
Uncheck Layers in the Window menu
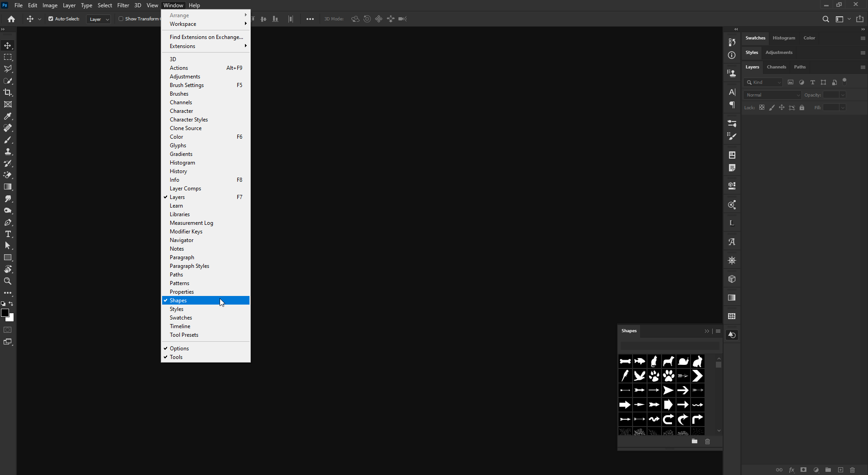[x=178, y=197]
